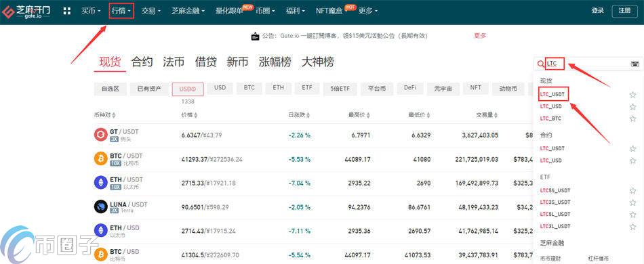Sort by 最低价 column
Screen dimensions: 644x264
[420, 115]
